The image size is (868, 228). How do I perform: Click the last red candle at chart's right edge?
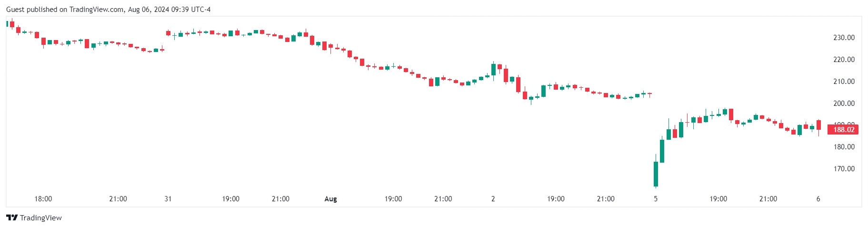(818, 125)
